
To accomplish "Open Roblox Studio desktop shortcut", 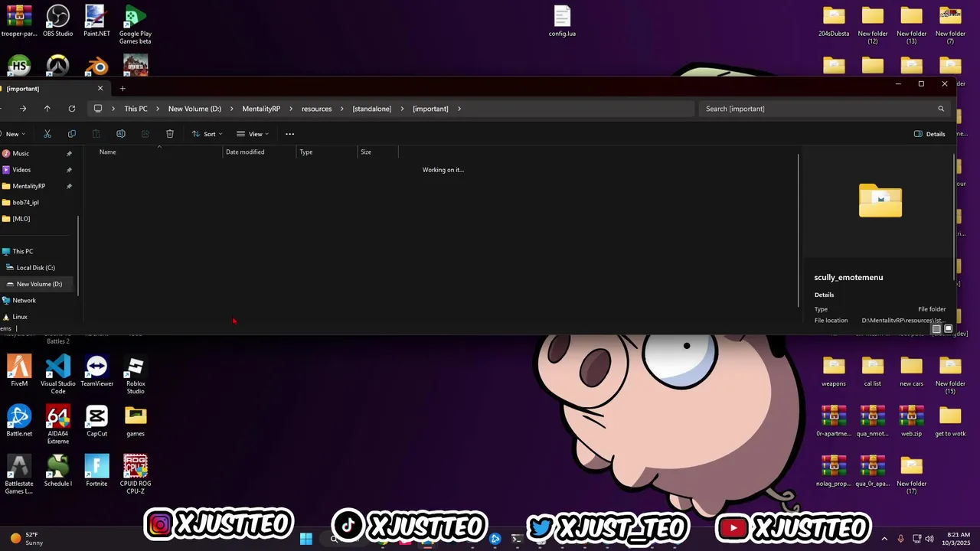I will click(136, 375).
